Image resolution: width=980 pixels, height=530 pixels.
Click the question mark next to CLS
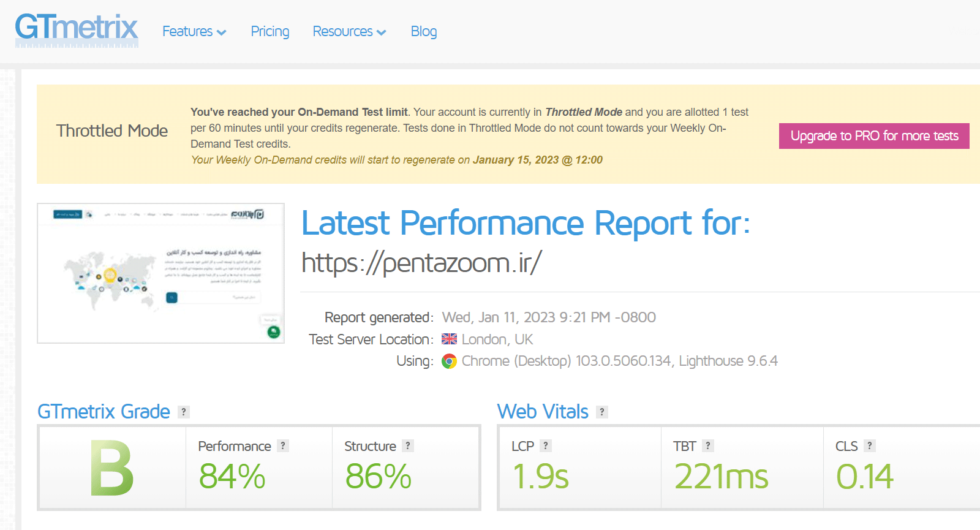pos(869,446)
